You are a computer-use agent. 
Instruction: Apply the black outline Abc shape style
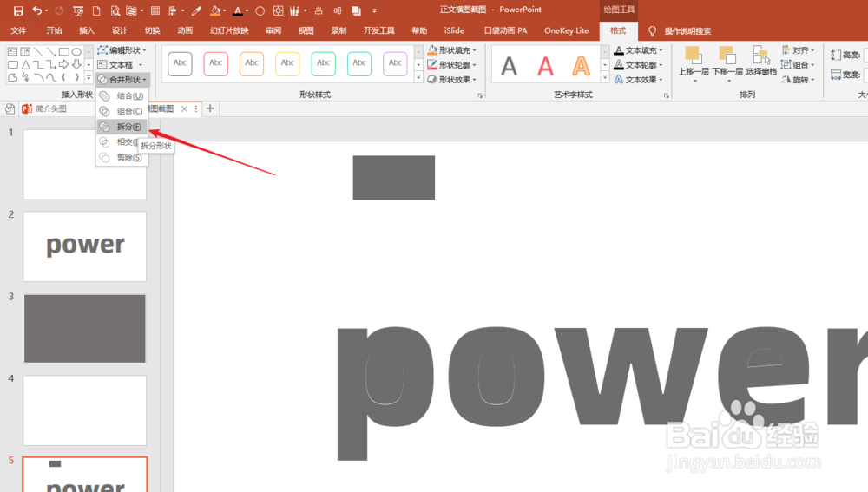(180, 63)
